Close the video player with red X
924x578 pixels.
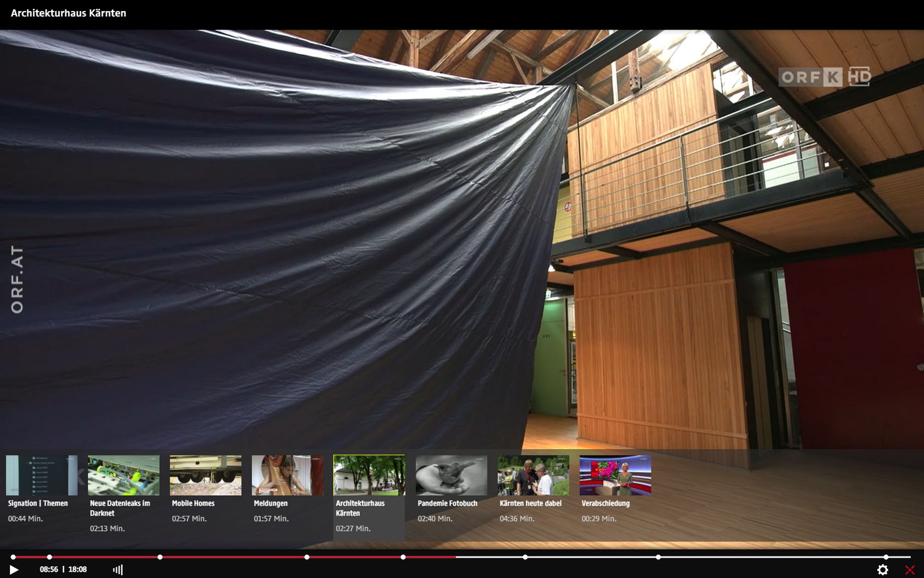[x=910, y=570]
